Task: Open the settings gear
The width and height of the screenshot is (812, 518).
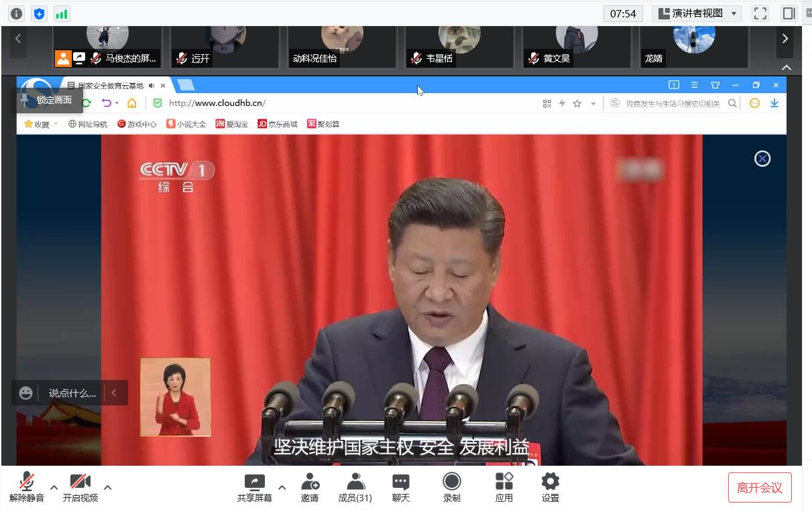Action: 550,487
